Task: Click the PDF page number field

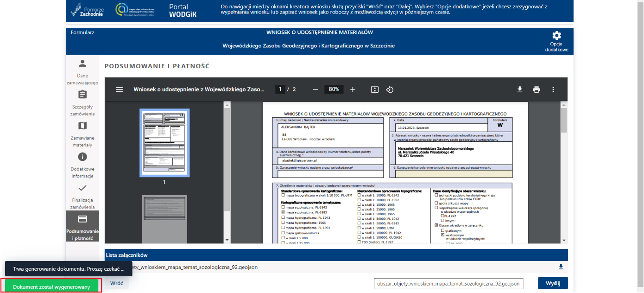Action: (x=280, y=89)
